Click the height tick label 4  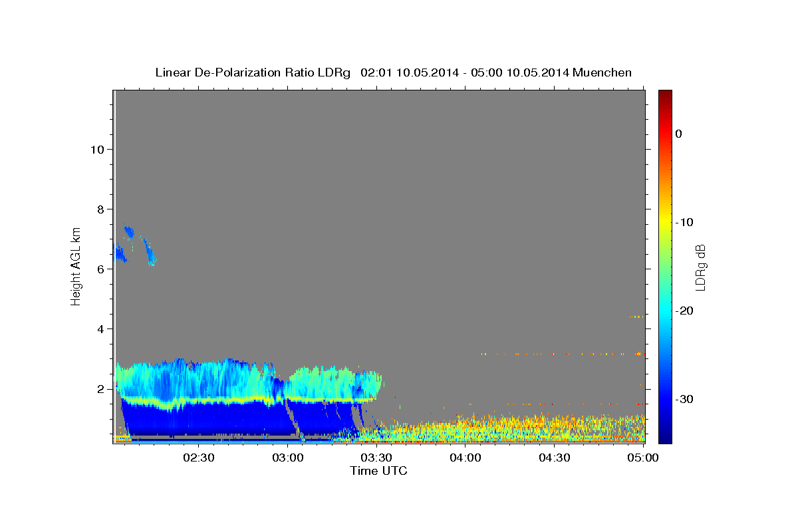[100, 329]
